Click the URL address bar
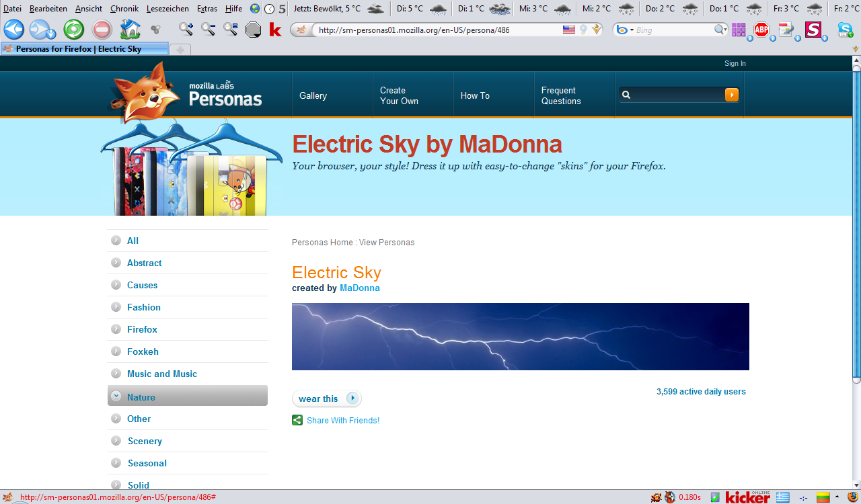The height and width of the screenshot is (504, 861). 439,30
